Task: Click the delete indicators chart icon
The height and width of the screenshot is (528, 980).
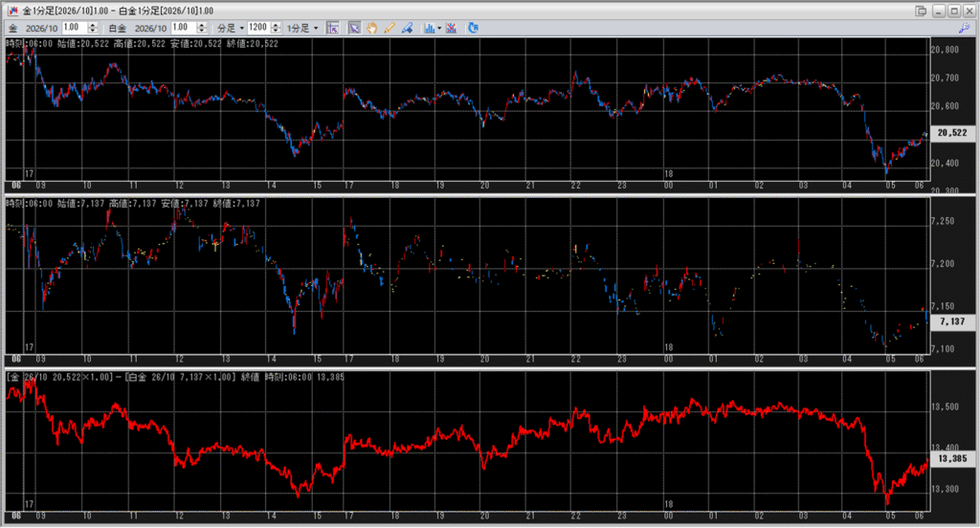Action: (452, 28)
